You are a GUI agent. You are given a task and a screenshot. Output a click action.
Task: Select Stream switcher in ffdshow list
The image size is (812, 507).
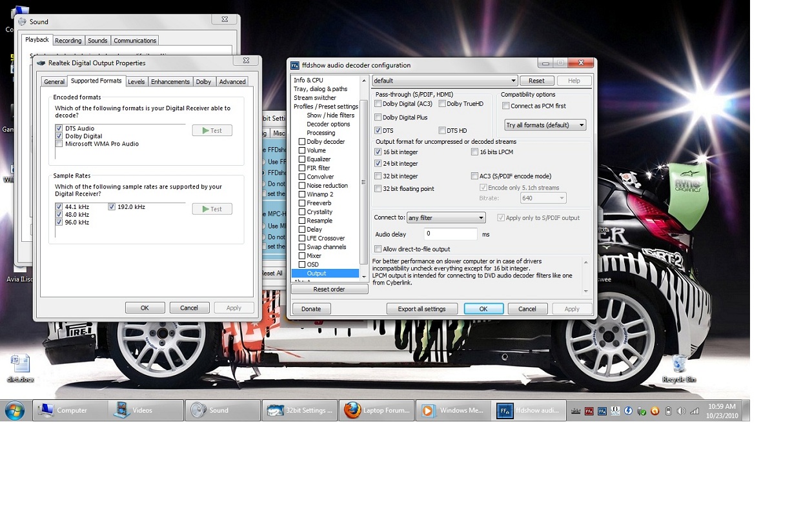315,97
